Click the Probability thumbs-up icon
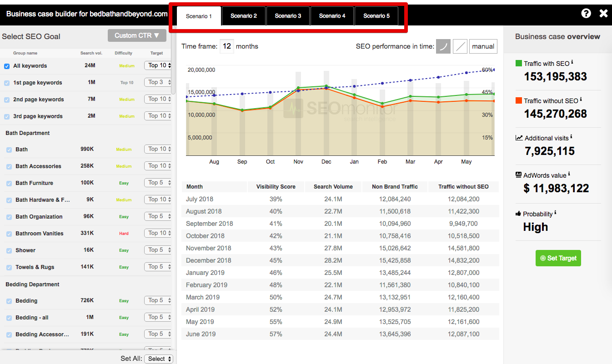 (x=518, y=214)
